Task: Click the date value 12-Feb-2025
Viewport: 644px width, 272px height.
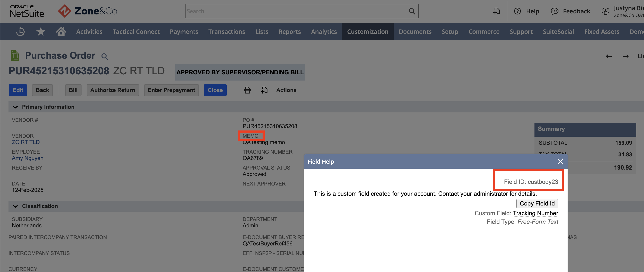Action: click(x=28, y=190)
